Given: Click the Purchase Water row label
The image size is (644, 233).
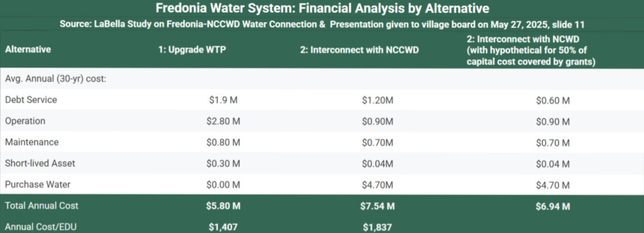Looking at the screenshot, I should point(37,184).
